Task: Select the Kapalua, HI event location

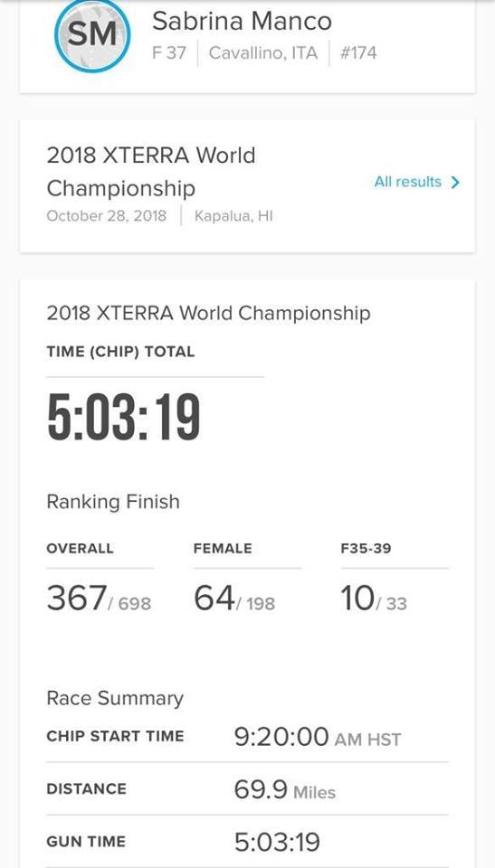Action: (233, 215)
